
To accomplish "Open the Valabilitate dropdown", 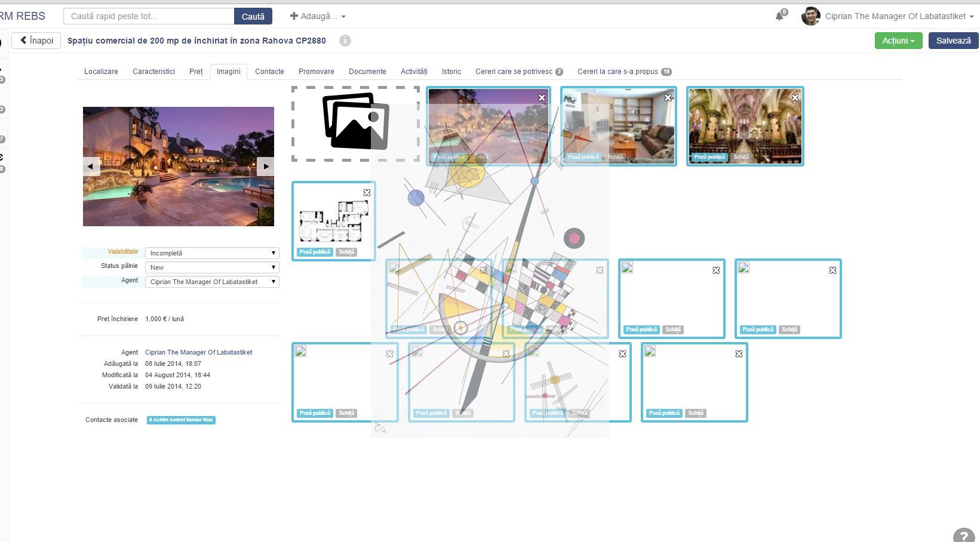I will coord(212,253).
